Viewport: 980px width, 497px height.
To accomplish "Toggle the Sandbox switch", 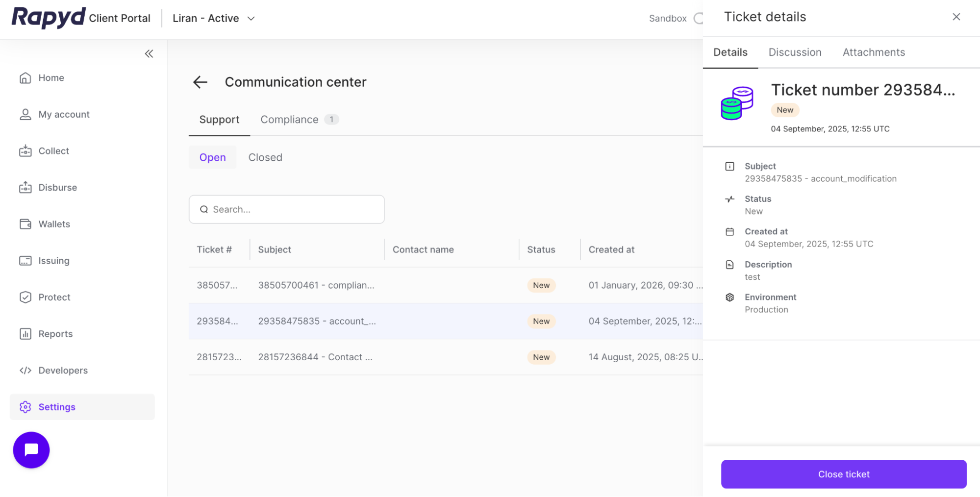I will click(x=698, y=19).
